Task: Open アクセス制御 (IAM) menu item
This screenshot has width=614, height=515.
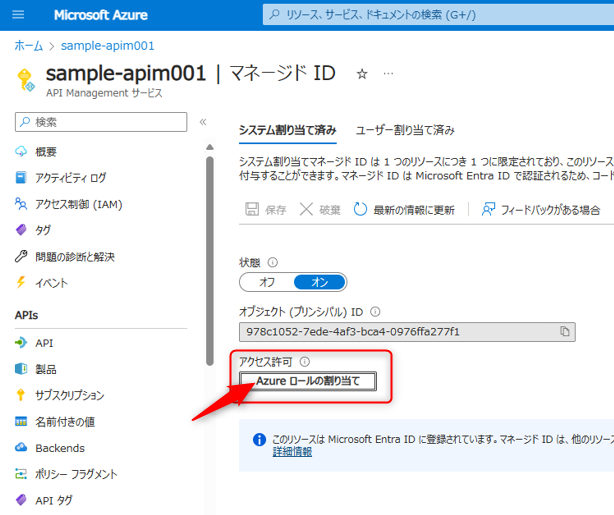Action: 79,204
